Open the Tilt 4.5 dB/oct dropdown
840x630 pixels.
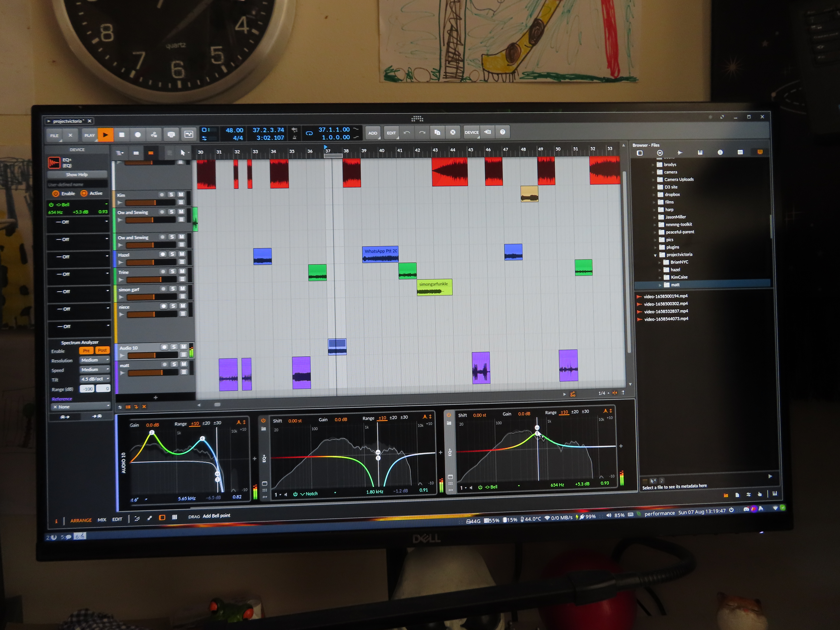[x=95, y=379]
